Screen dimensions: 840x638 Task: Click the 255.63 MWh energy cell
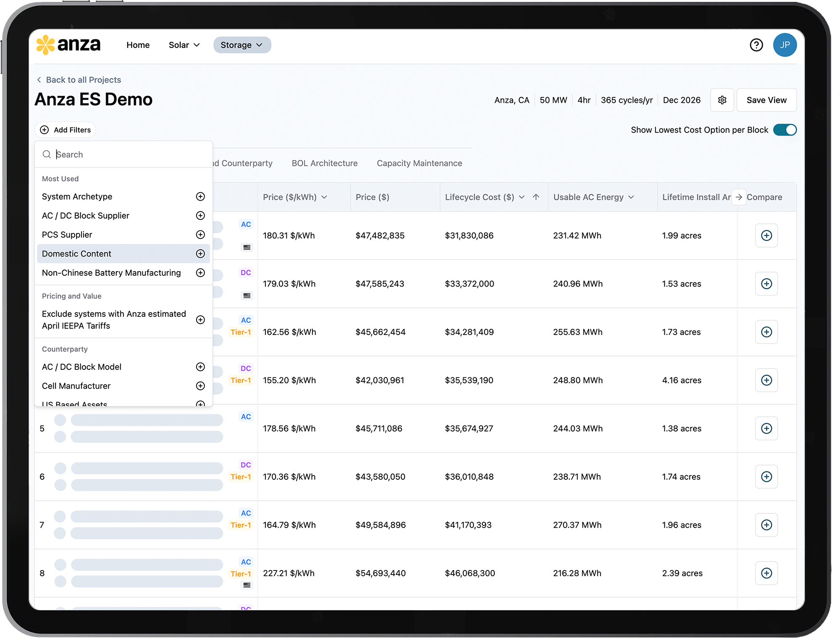[x=577, y=332]
